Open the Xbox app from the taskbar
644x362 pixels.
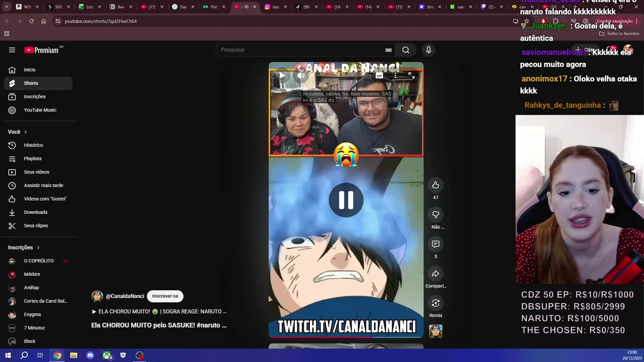coord(107,355)
